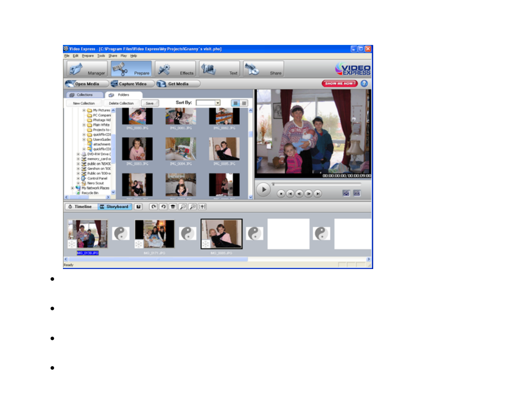Viewport: 525px width, 420px height.
Task: Click the delete trash icon in storyboard toolbar
Action: pyautogui.click(x=173, y=206)
